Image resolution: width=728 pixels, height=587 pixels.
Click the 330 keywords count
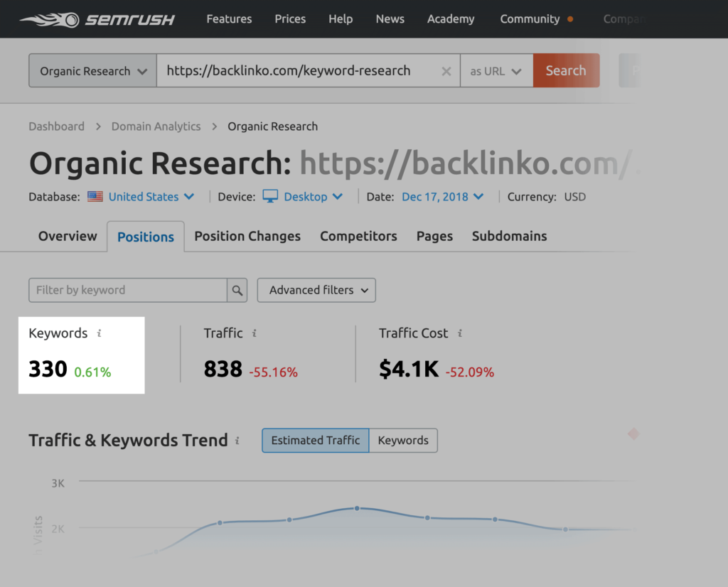48,370
